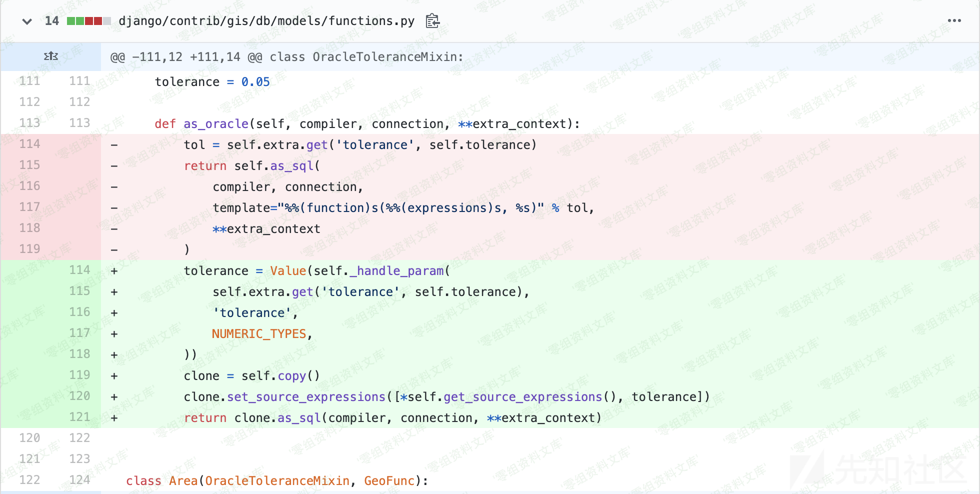The image size is (980, 494).
Task: Click the plus marker on the NUMERIC_TYPES line
Action: coord(114,334)
